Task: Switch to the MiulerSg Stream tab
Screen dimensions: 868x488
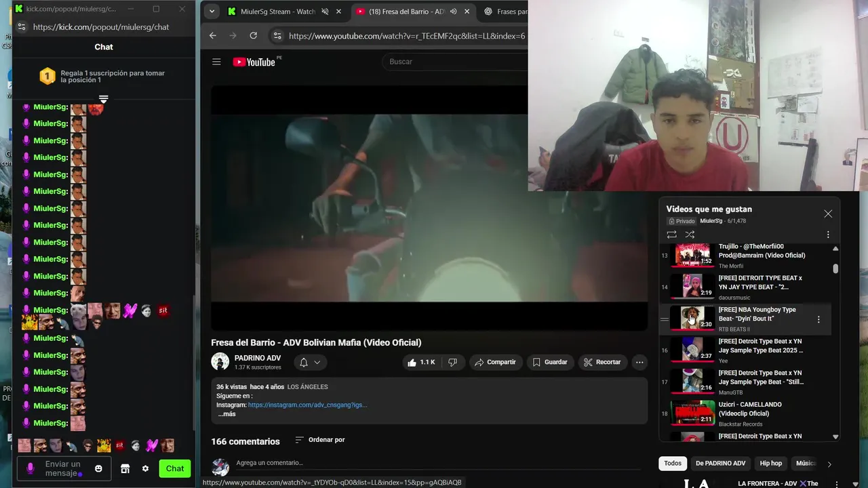Action: [x=278, y=12]
